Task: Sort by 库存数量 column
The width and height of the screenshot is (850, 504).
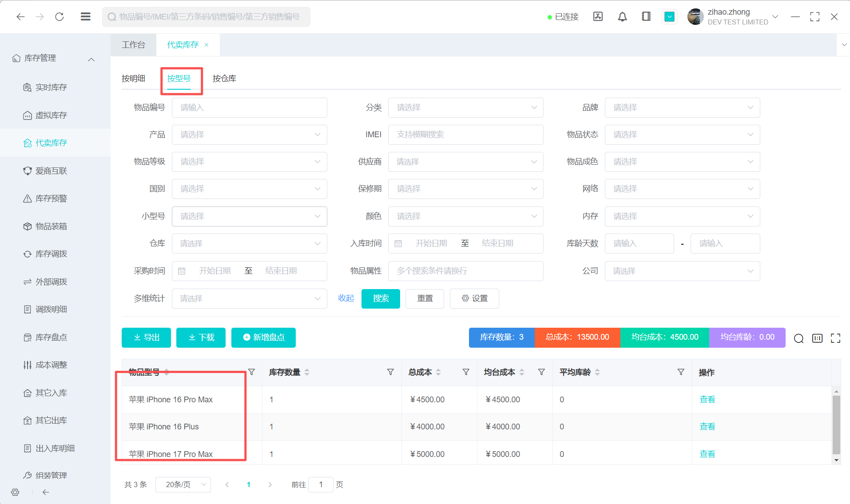Action: [307, 372]
